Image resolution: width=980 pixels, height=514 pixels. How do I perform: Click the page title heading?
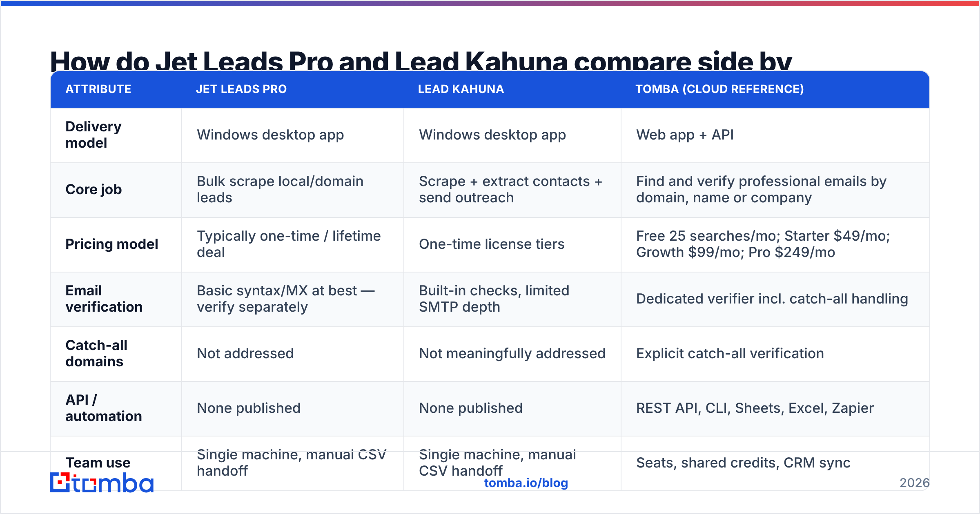pos(421,60)
